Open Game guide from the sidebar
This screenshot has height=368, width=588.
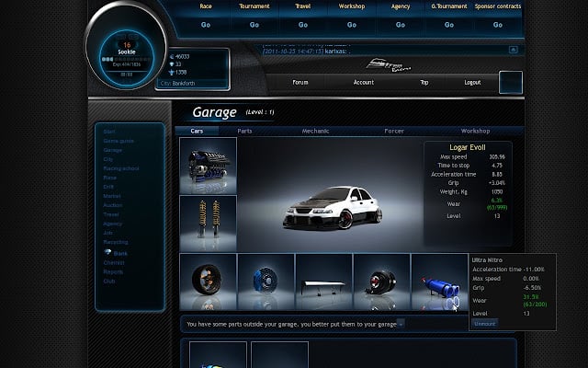119,141
